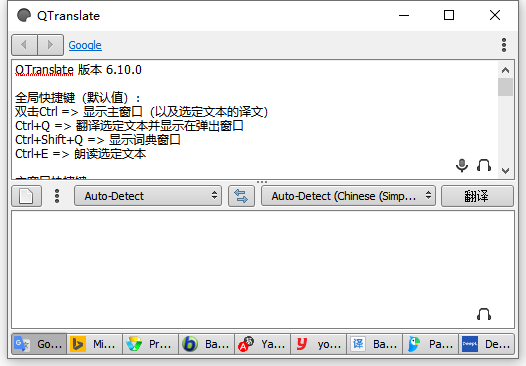The height and width of the screenshot is (366, 526).
Task: Open the target language Auto-Detect (Chinese) dropdown
Action: pos(348,196)
